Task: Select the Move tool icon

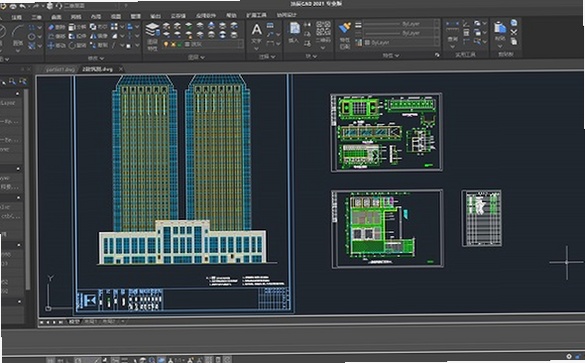Action: 51,46
